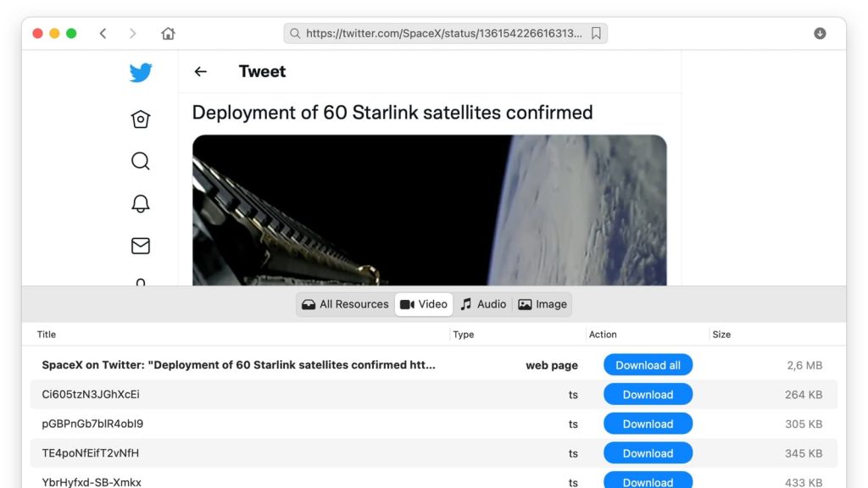Image resolution: width=868 pixels, height=488 pixels.
Task: Switch to the Audio tab
Action: 483,304
